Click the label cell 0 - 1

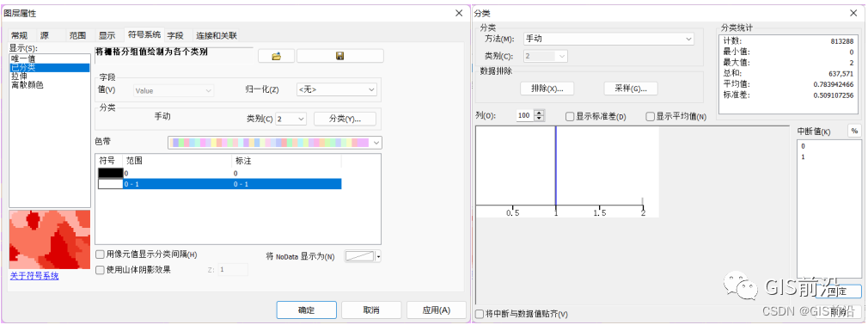286,184
